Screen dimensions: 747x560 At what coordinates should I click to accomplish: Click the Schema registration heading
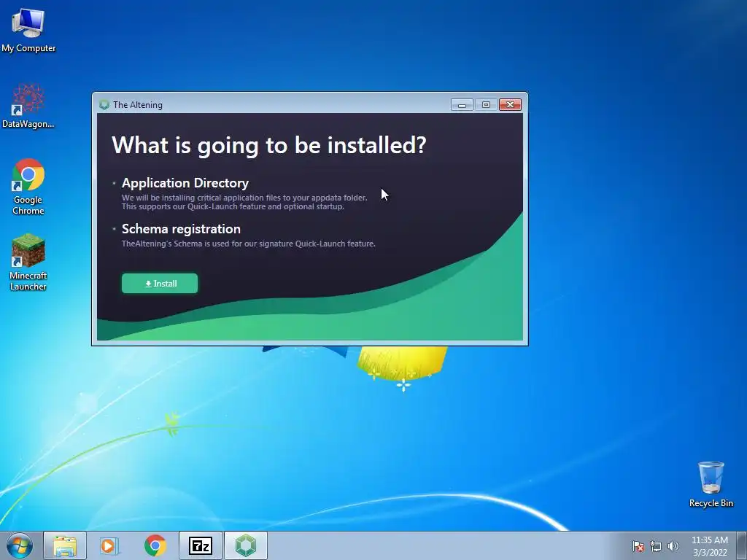click(x=181, y=229)
